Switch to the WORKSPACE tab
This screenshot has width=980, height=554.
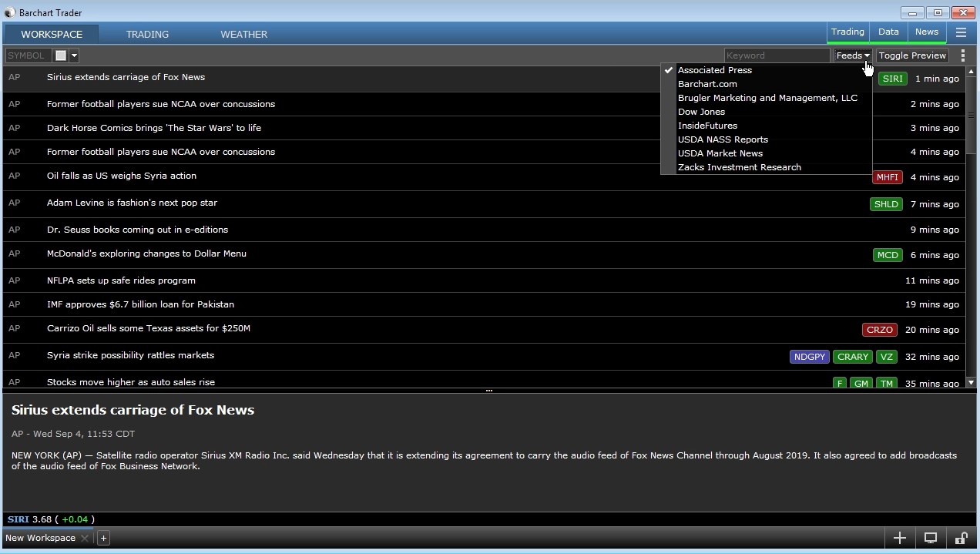(x=52, y=34)
